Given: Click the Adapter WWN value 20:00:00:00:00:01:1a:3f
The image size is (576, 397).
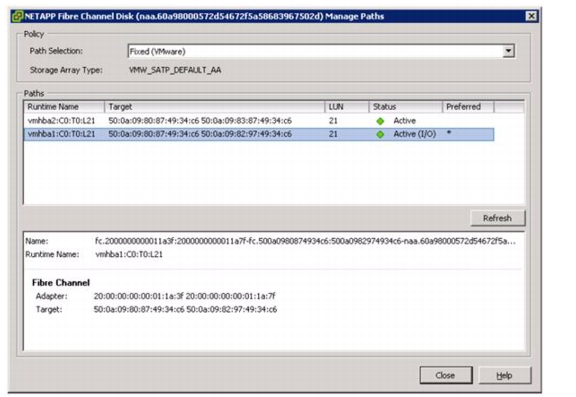Looking at the screenshot, I should [x=138, y=296].
